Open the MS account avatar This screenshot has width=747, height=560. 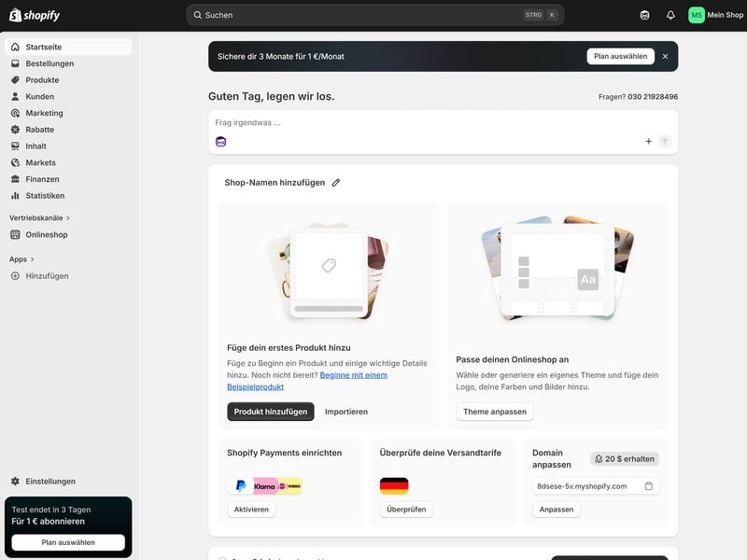click(x=697, y=15)
